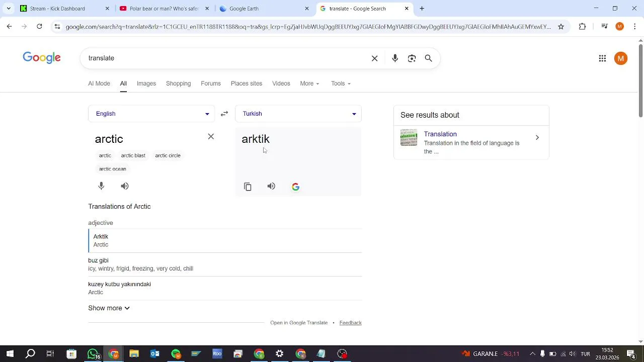Screen dimensions: 644x362
Task: Select translation row 'buz gibi'
Action: pyautogui.click(x=225, y=264)
